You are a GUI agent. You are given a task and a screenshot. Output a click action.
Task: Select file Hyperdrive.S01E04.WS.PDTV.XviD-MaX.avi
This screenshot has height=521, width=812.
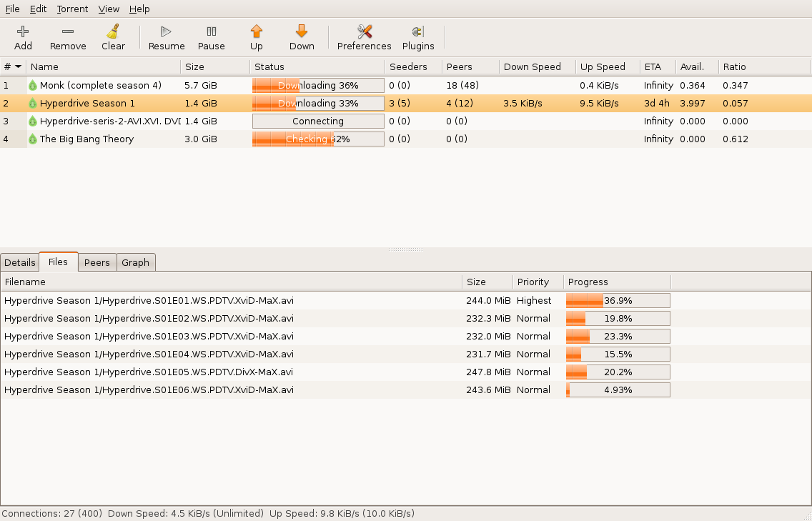(149, 354)
